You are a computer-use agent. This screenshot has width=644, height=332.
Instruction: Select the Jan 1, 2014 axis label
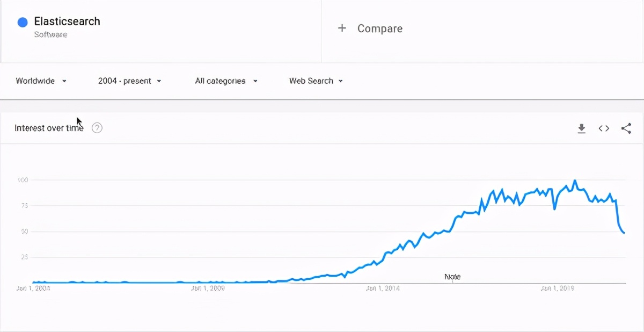click(383, 288)
